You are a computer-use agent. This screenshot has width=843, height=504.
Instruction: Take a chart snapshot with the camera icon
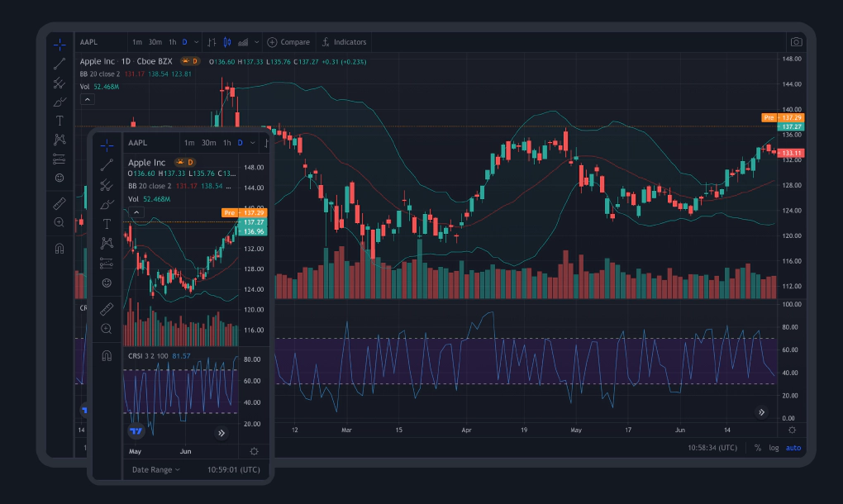795,42
